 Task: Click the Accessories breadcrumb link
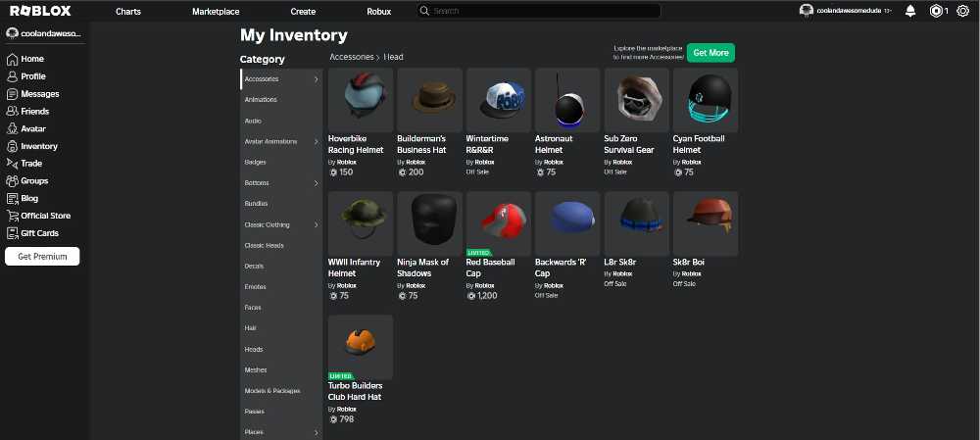tap(352, 57)
